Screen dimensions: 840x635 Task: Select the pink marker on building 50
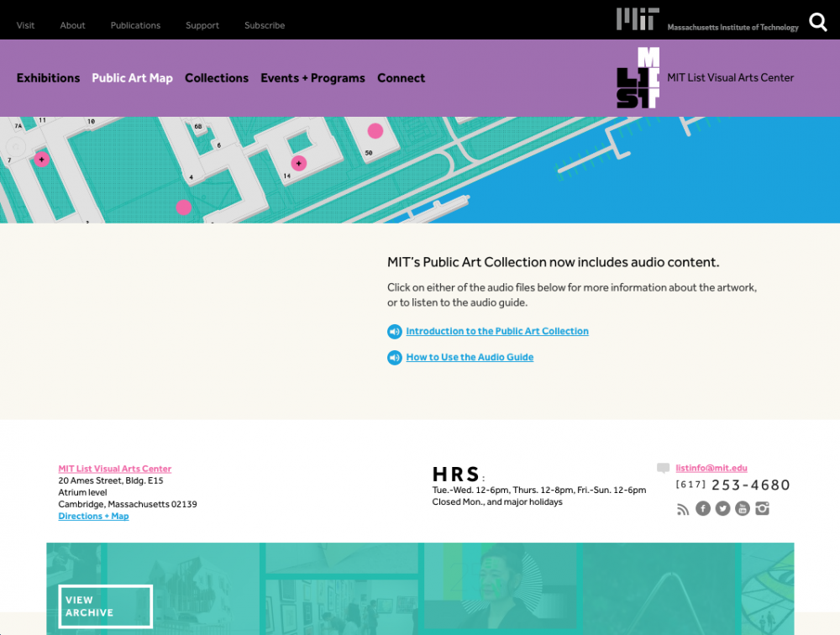pyautogui.click(x=375, y=131)
